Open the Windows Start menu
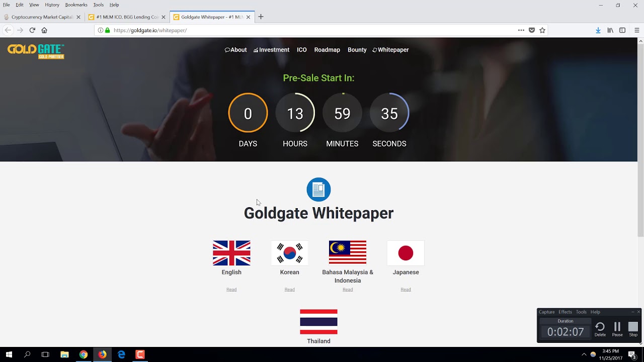The height and width of the screenshot is (362, 644). 9,354
